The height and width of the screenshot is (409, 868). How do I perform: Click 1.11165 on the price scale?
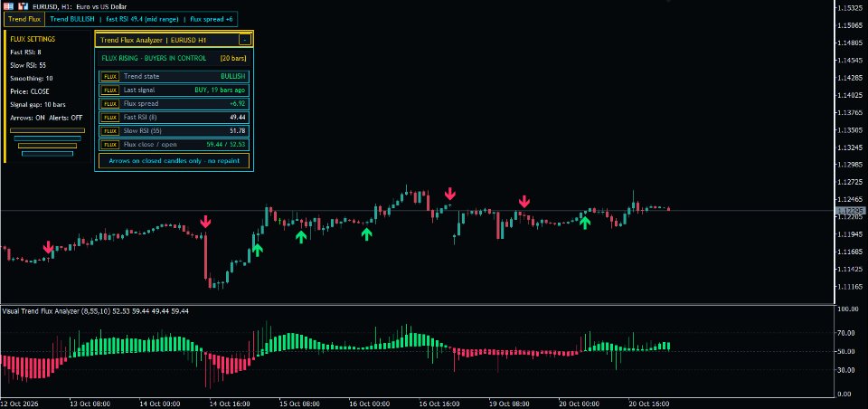(x=850, y=287)
